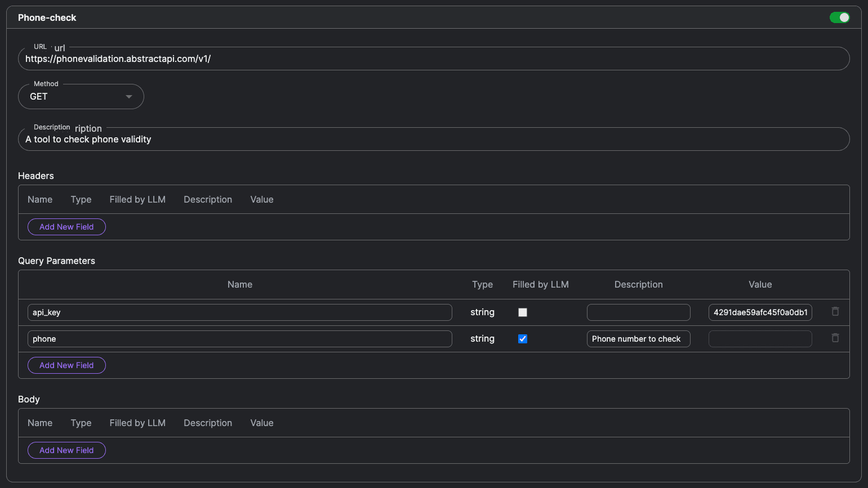Add a new field under Body
Screen dimensions: 868x488
pyautogui.click(x=66, y=450)
